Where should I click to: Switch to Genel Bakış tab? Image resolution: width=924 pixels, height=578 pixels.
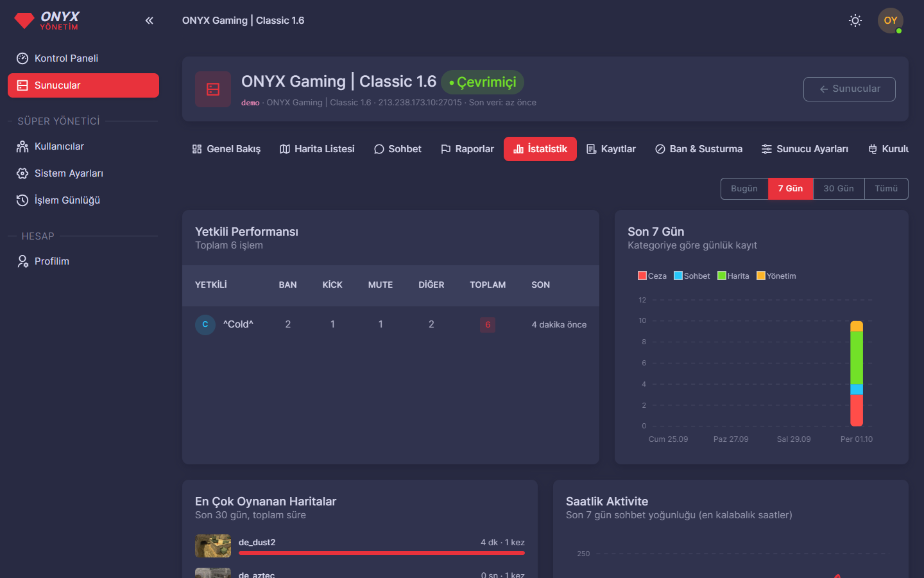point(227,149)
